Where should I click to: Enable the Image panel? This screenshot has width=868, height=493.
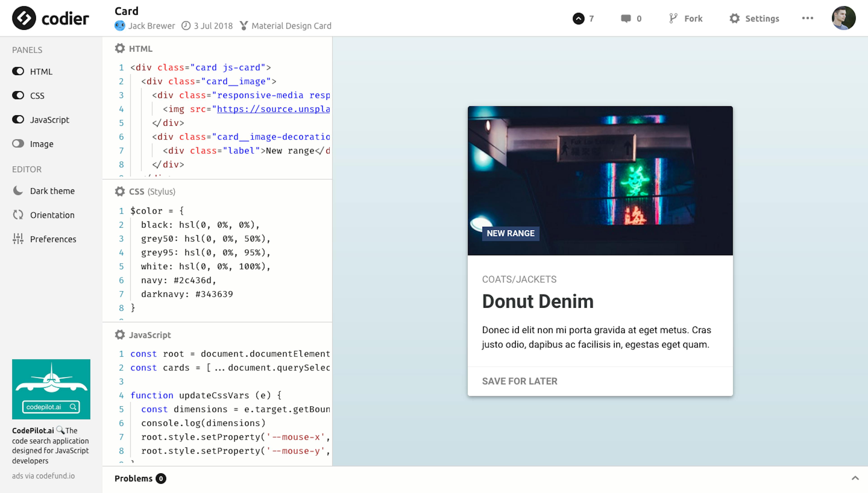(x=18, y=144)
